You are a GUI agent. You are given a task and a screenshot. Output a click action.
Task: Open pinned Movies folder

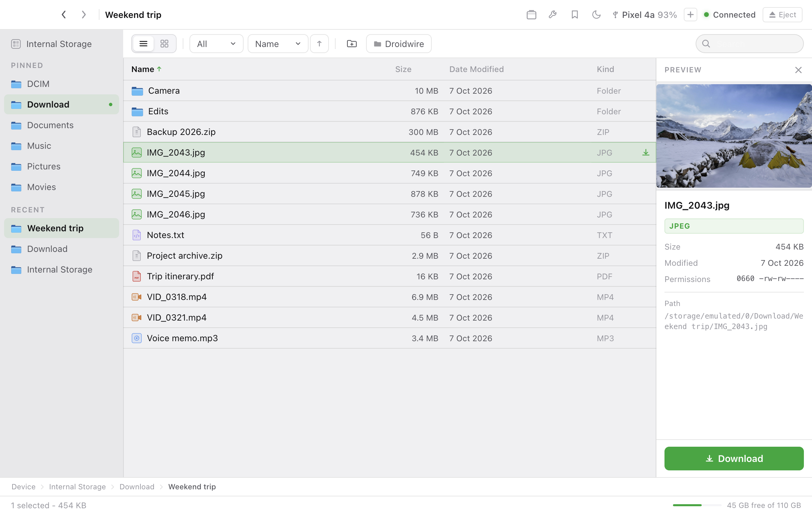(x=62, y=187)
